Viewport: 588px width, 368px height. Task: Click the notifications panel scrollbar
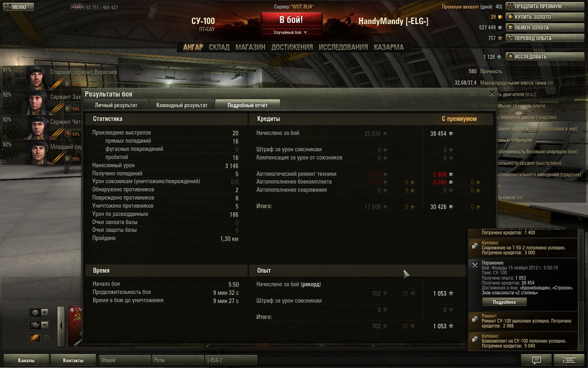[x=581, y=290]
